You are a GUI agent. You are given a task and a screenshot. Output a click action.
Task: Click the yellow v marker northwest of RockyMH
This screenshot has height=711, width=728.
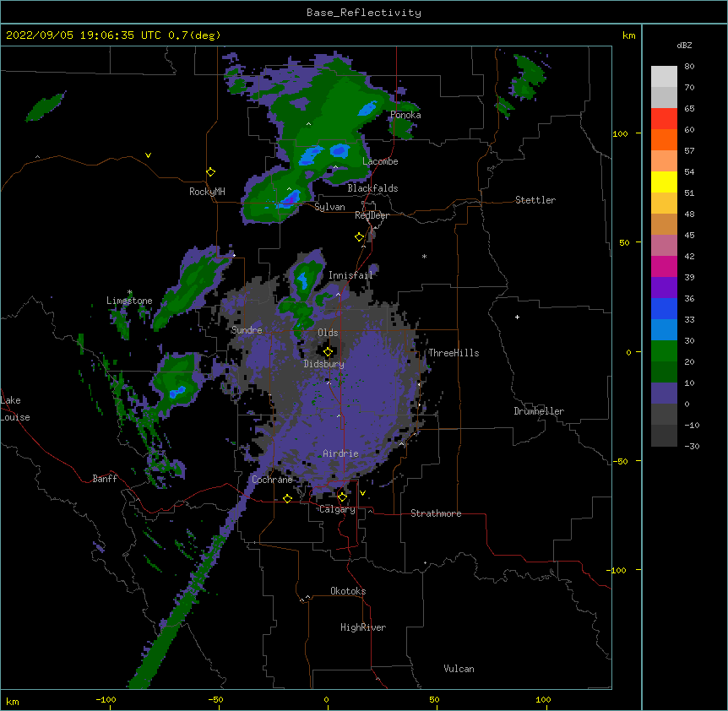(x=148, y=155)
